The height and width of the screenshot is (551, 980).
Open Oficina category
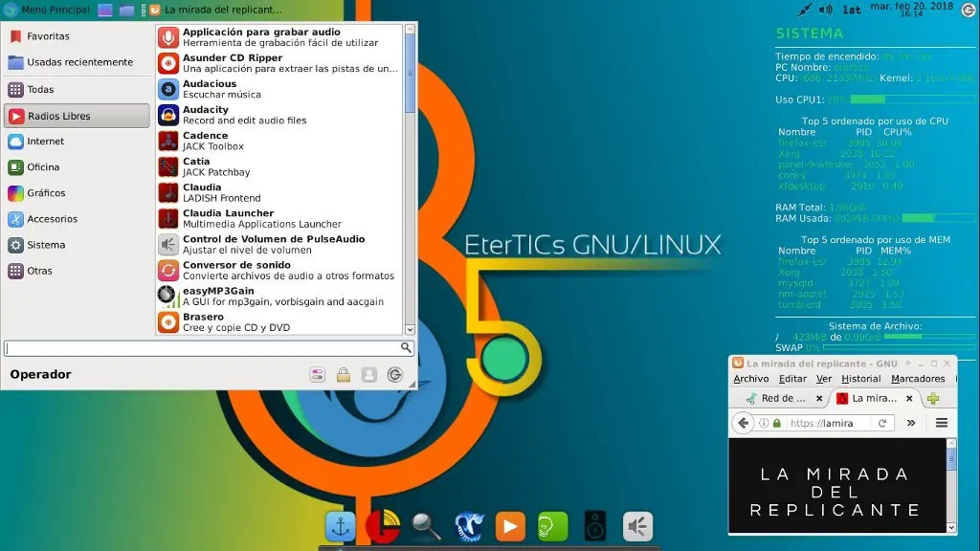tap(78, 167)
